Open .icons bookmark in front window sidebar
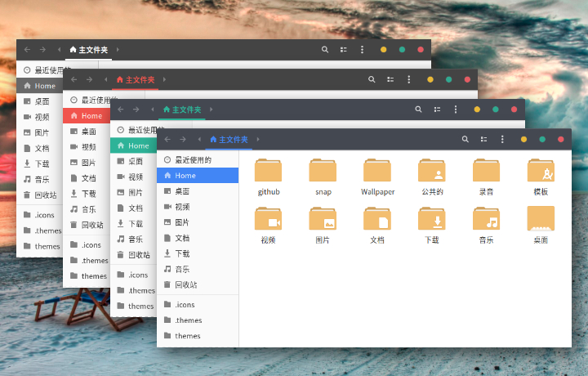This screenshot has height=376, width=588. (x=198, y=304)
